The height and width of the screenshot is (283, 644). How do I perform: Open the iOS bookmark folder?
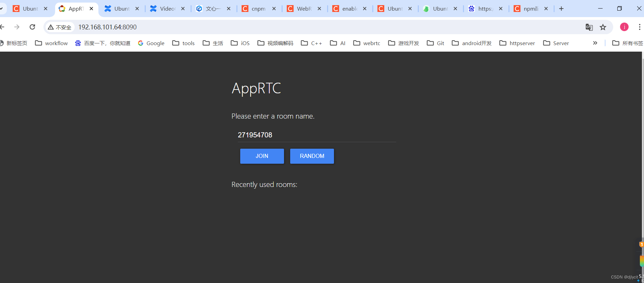tap(240, 43)
